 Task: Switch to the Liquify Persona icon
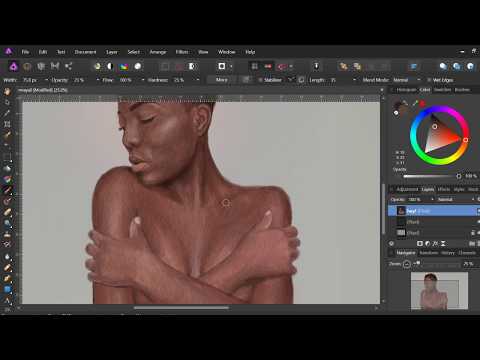click(x=27, y=67)
